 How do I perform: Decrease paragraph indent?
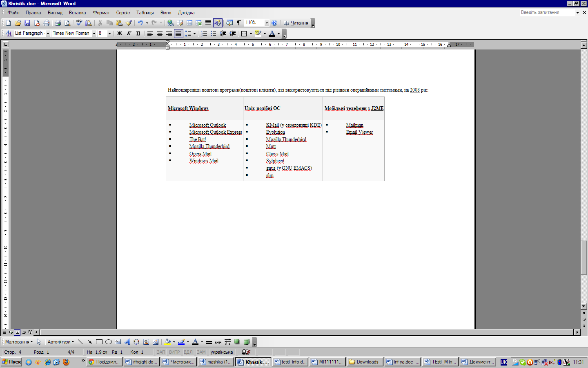(x=223, y=34)
